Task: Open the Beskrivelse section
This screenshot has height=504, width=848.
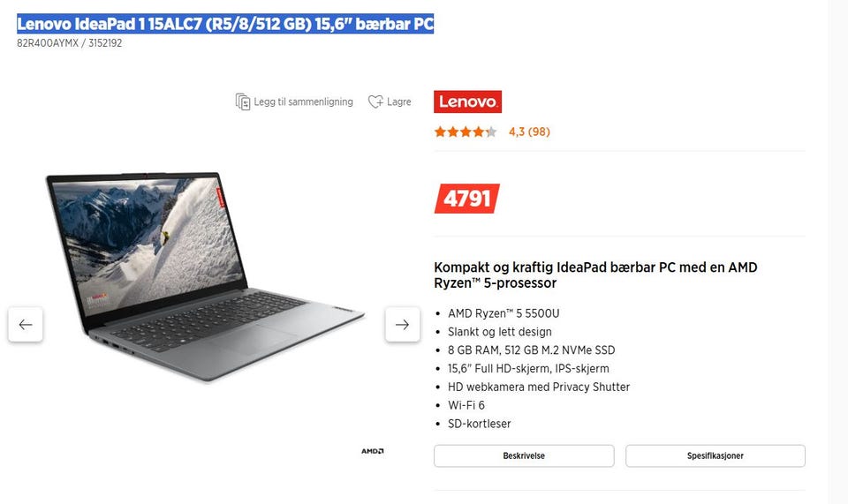Action: [524, 456]
